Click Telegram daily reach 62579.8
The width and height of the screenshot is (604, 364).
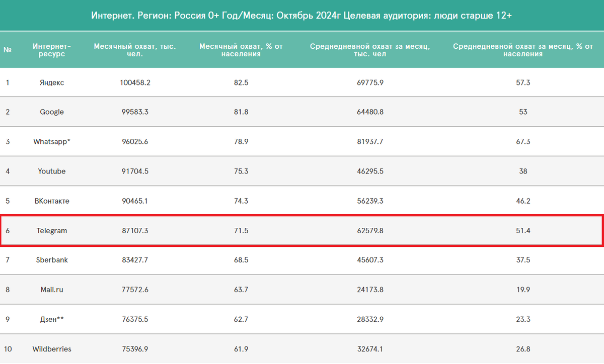[370, 231]
